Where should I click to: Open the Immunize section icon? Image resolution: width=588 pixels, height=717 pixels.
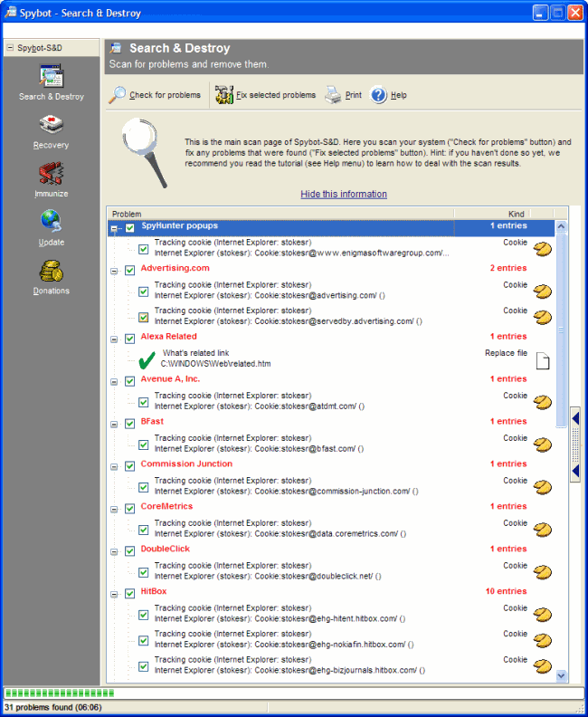51,175
